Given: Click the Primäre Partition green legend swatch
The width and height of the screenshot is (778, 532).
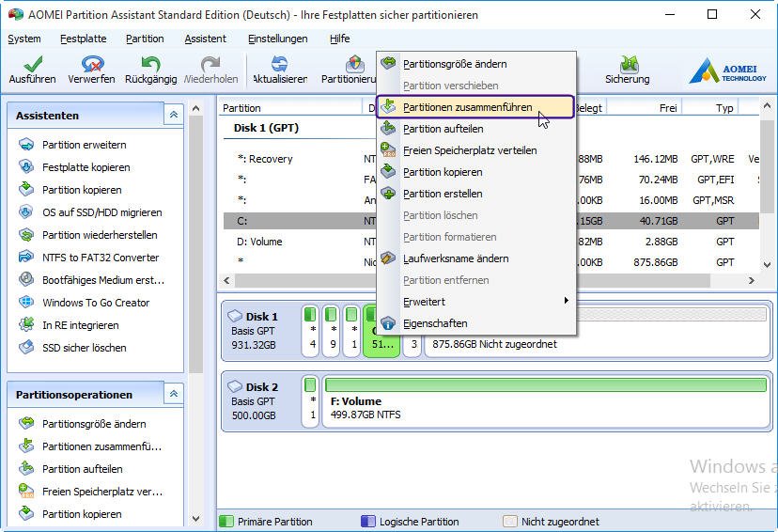Looking at the screenshot, I should [x=226, y=521].
